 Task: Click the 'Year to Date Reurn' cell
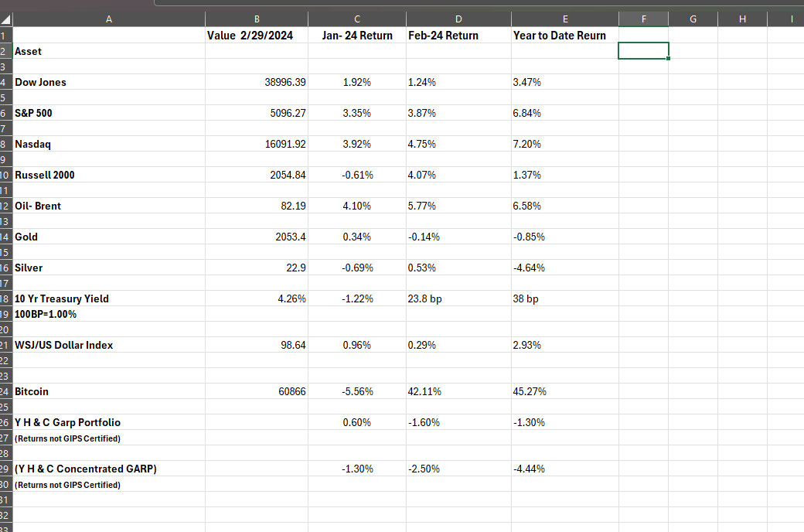point(565,36)
